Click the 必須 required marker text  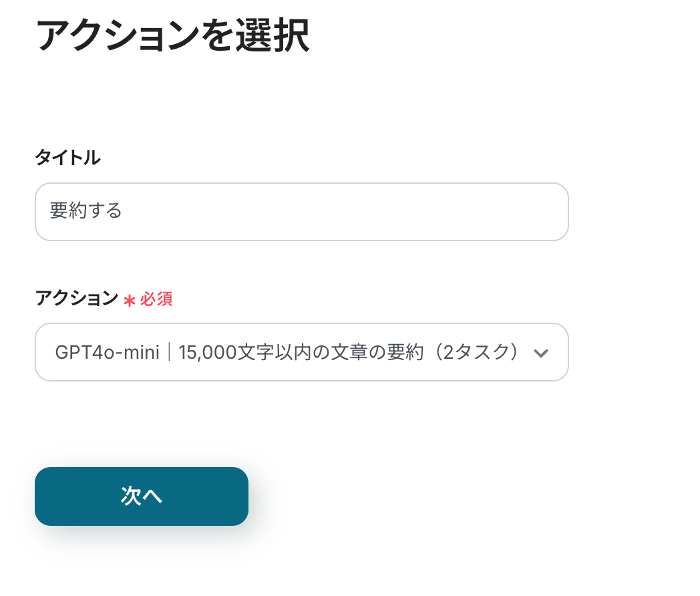[156, 299]
